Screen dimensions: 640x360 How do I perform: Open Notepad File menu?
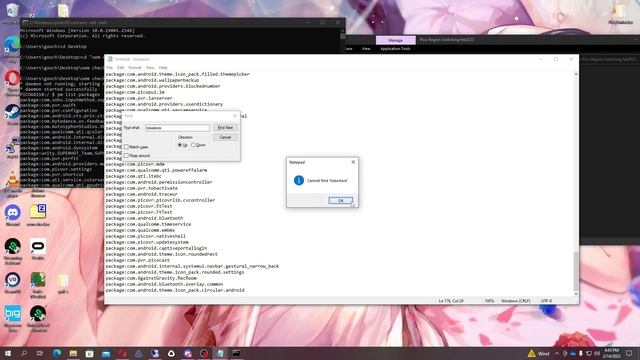pyautogui.click(x=109, y=67)
